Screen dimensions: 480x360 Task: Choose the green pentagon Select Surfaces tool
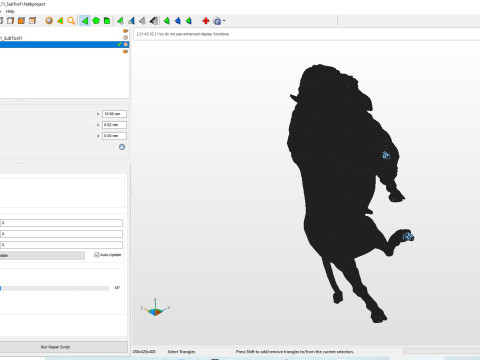click(x=96, y=21)
